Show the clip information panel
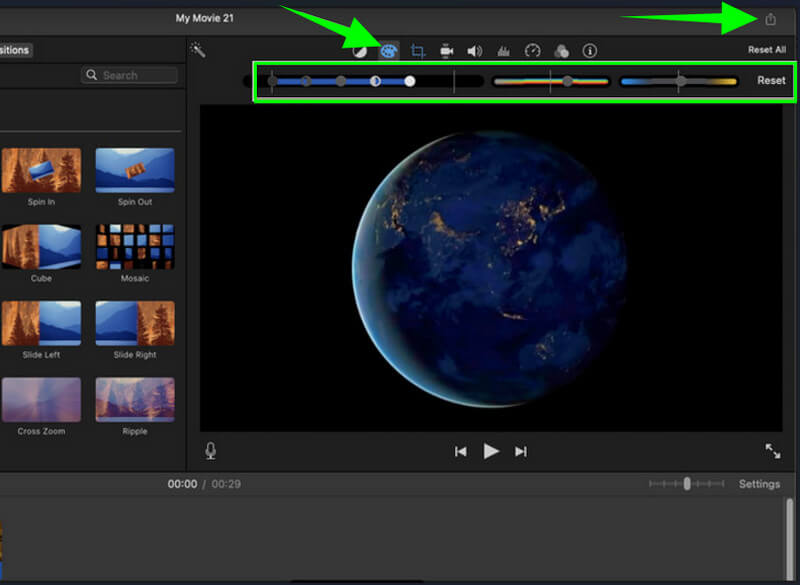 pos(590,49)
